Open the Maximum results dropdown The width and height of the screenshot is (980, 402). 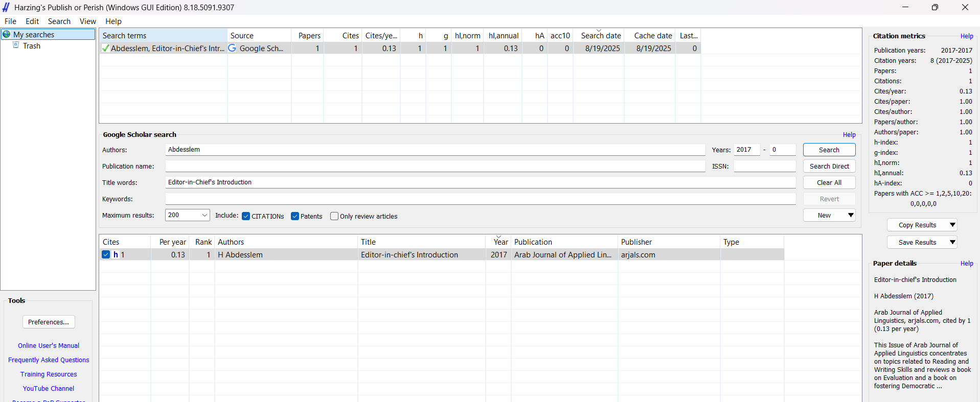(x=188, y=215)
